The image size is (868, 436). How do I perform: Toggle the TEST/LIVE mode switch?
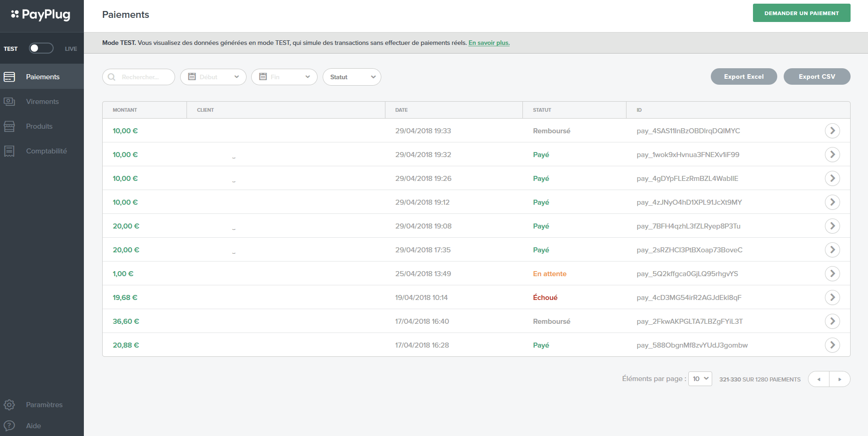41,49
